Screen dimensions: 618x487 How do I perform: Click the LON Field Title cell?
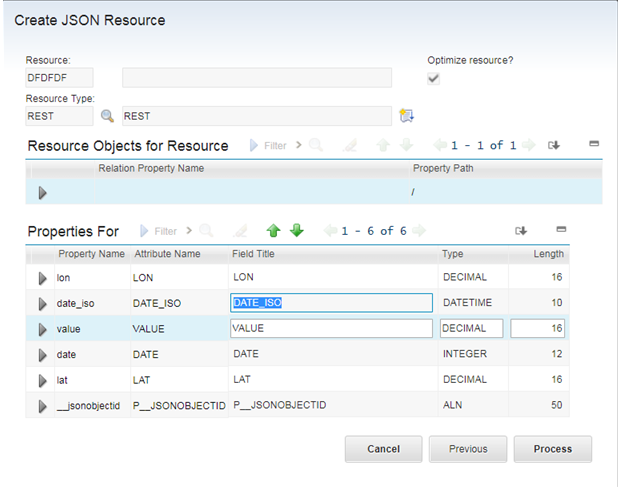[333, 277]
